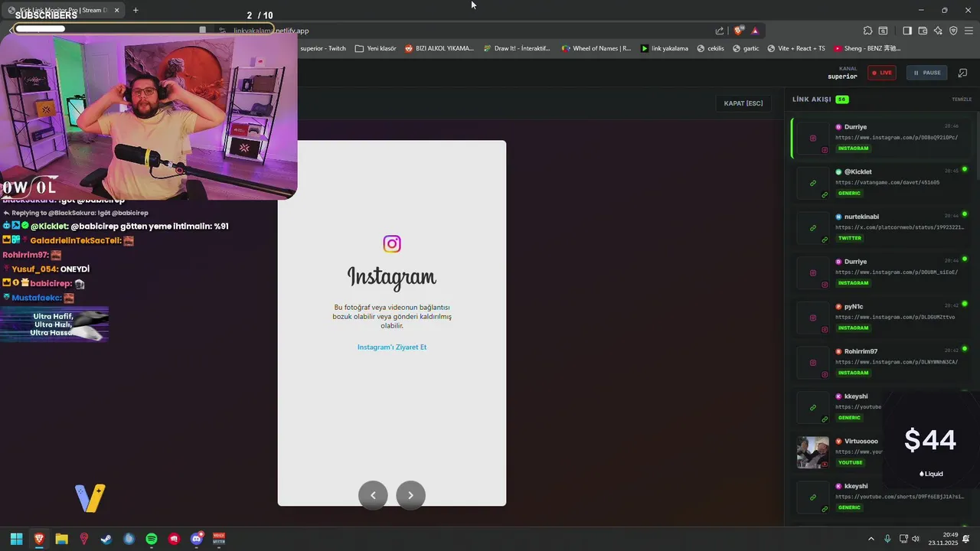Open Brave browser in taskbar
Image resolution: width=980 pixels, height=551 pixels.
tap(39, 539)
